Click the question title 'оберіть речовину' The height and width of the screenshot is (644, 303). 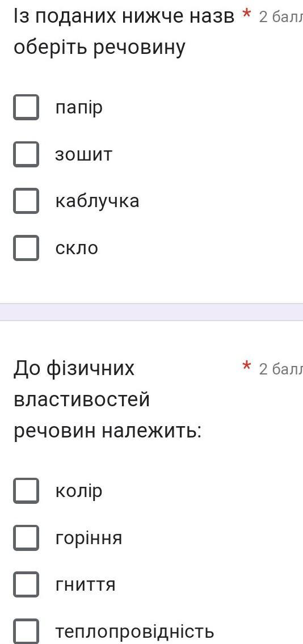(100, 48)
